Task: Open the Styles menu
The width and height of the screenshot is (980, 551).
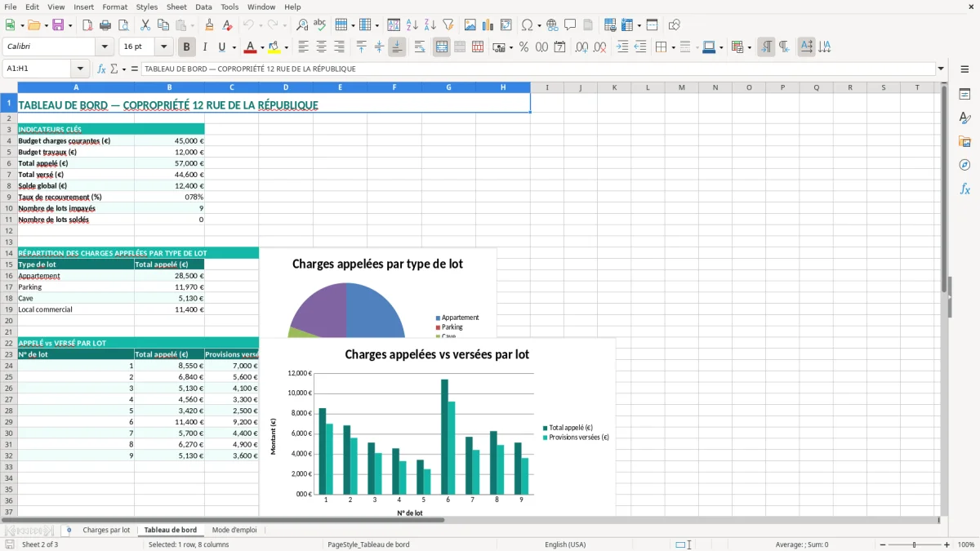Action: tap(147, 7)
